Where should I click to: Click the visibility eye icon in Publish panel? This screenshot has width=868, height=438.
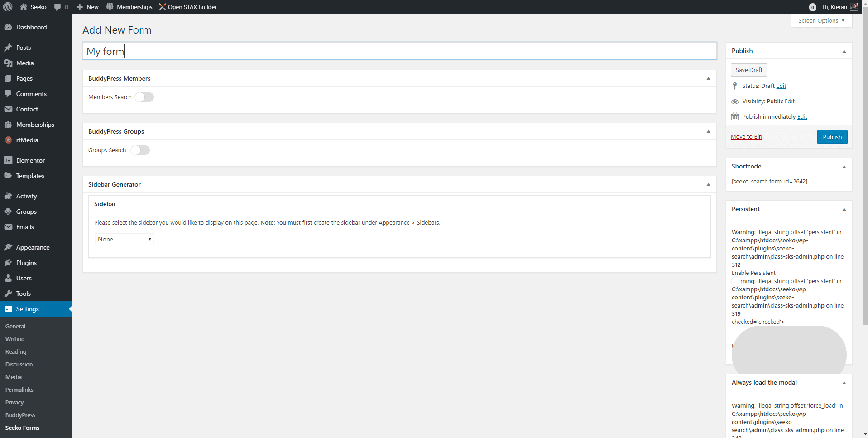[735, 101]
